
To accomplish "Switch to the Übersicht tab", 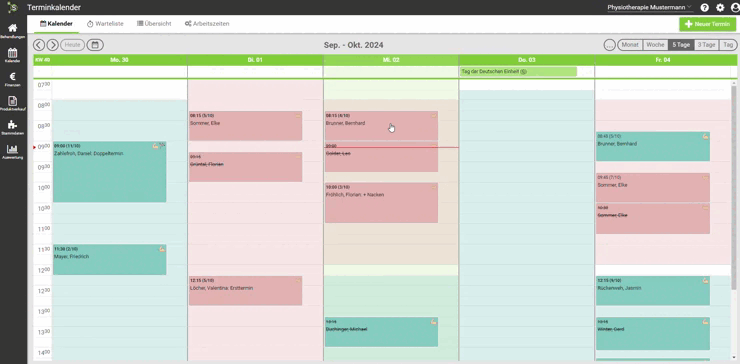I will 154,24.
